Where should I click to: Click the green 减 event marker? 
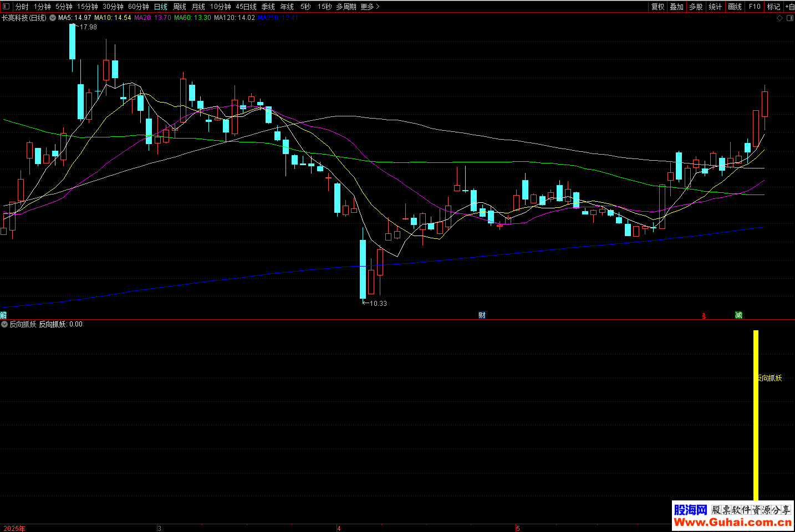coord(738,315)
